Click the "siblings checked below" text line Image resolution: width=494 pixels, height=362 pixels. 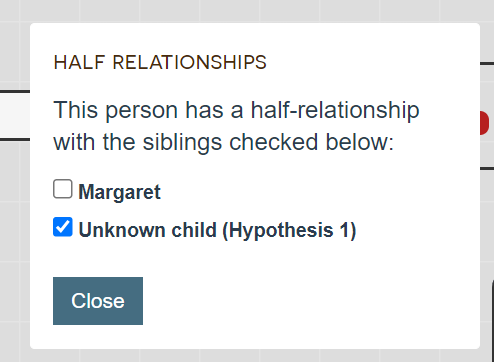pyautogui.click(x=224, y=142)
